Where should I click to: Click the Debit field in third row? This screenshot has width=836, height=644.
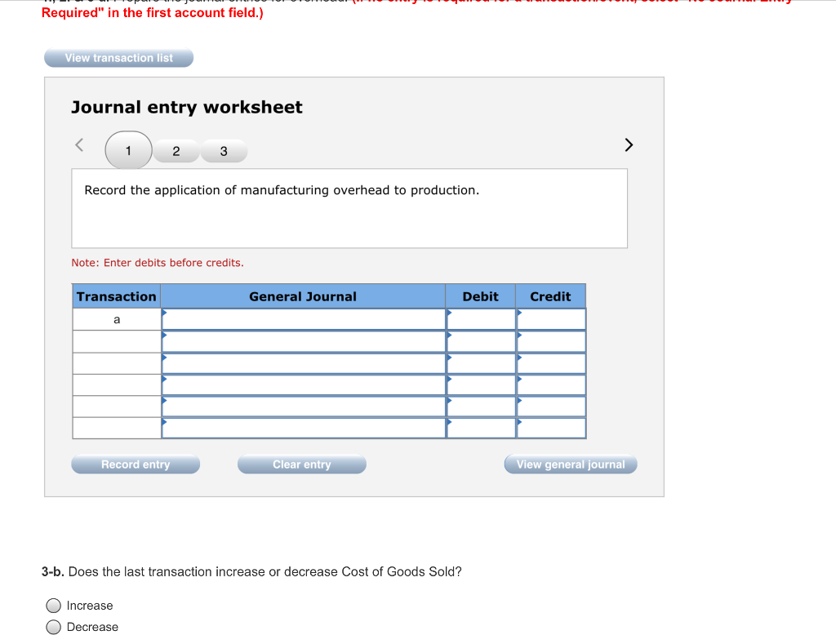(481, 363)
